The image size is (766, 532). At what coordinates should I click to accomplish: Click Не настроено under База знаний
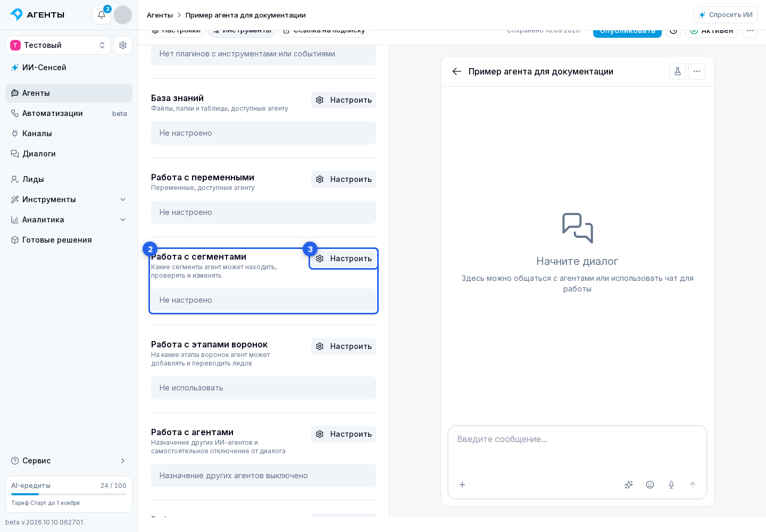[x=263, y=133]
